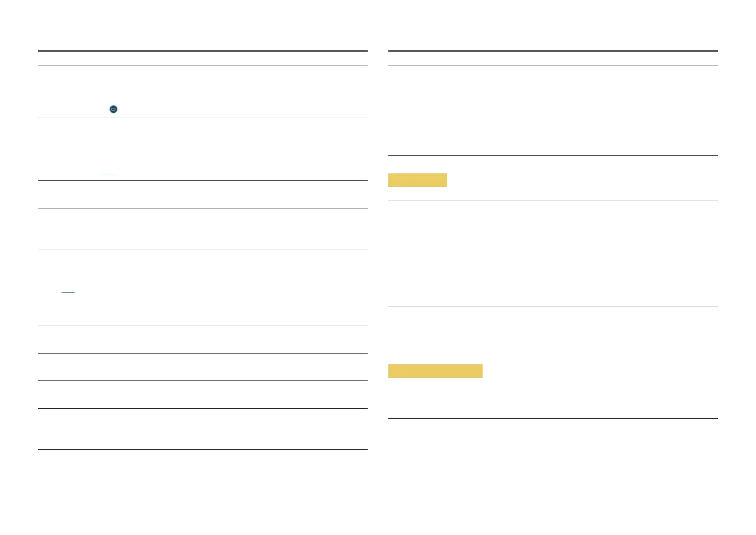Click the row directly above the lower link's row

[202, 229]
